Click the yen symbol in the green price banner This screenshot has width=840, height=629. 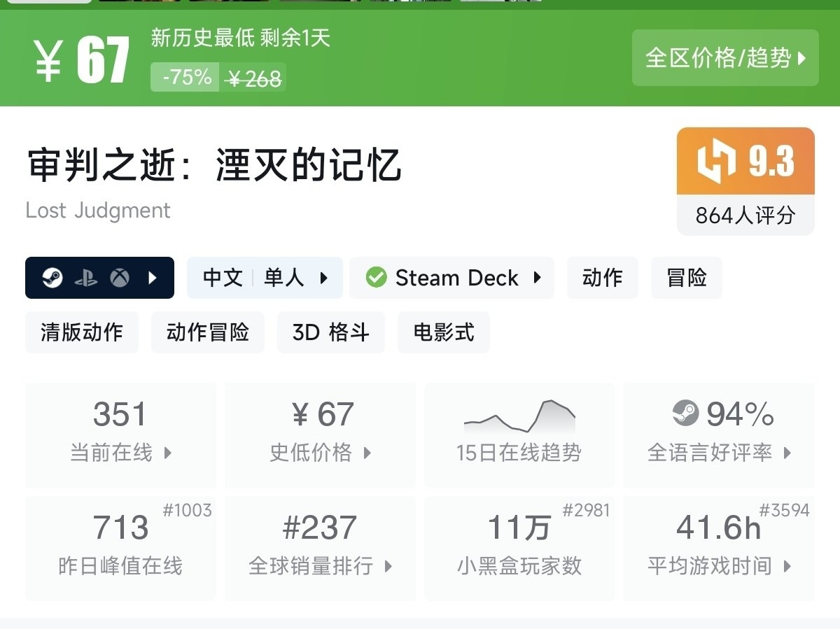(x=48, y=60)
